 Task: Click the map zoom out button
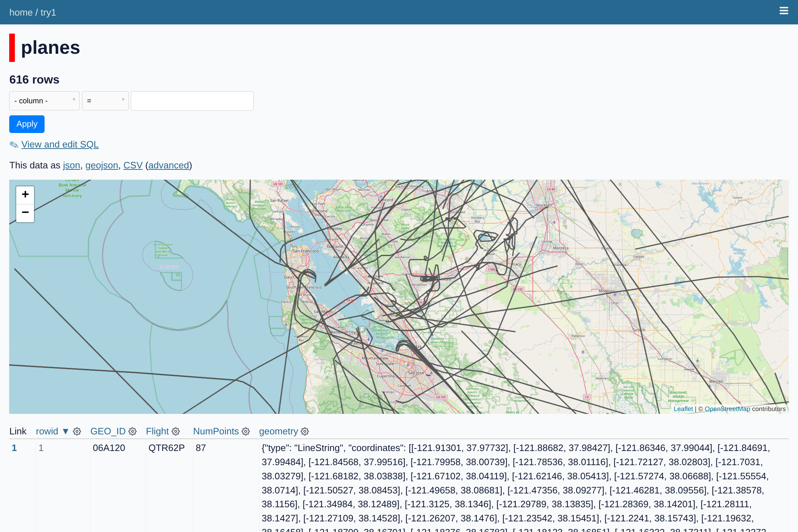(25, 213)
